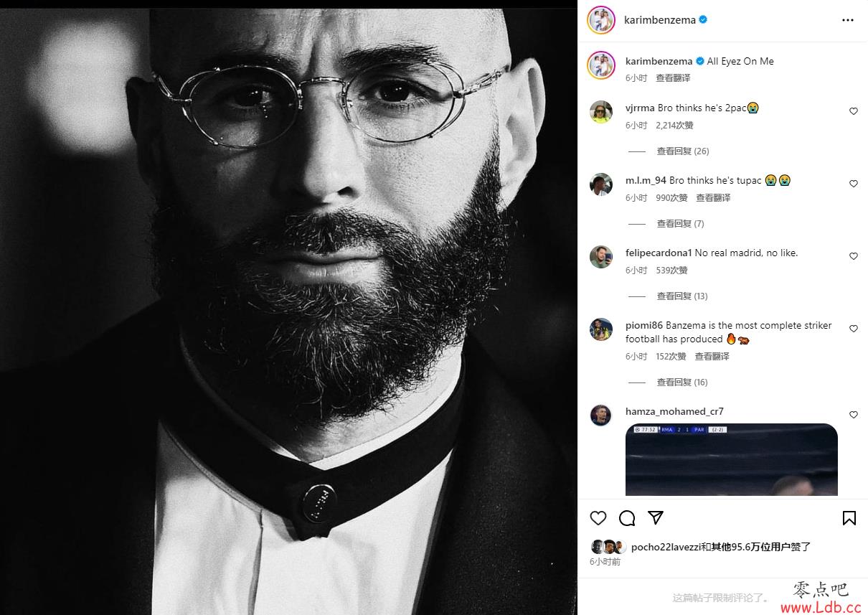Expand the 16 replies under piomi86

681,382
